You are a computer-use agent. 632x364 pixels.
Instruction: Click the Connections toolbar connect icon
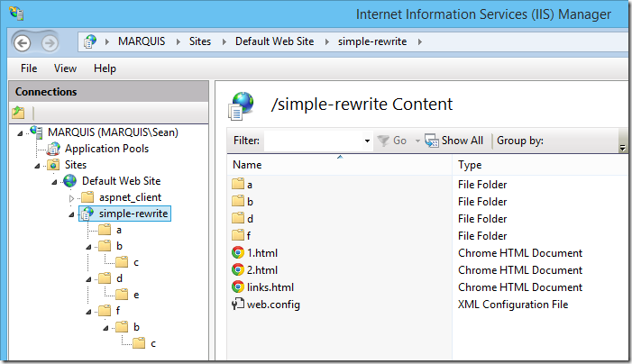(19, 113)
